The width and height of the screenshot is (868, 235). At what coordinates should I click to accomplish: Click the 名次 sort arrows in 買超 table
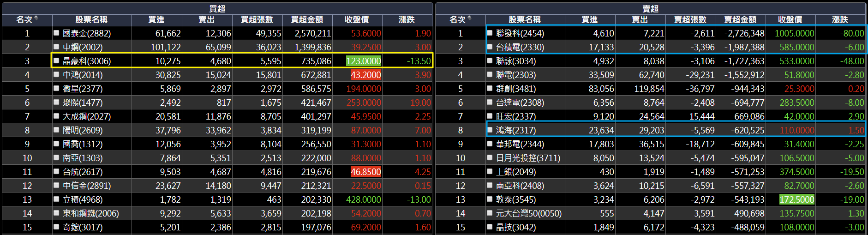tap(36, 18)
